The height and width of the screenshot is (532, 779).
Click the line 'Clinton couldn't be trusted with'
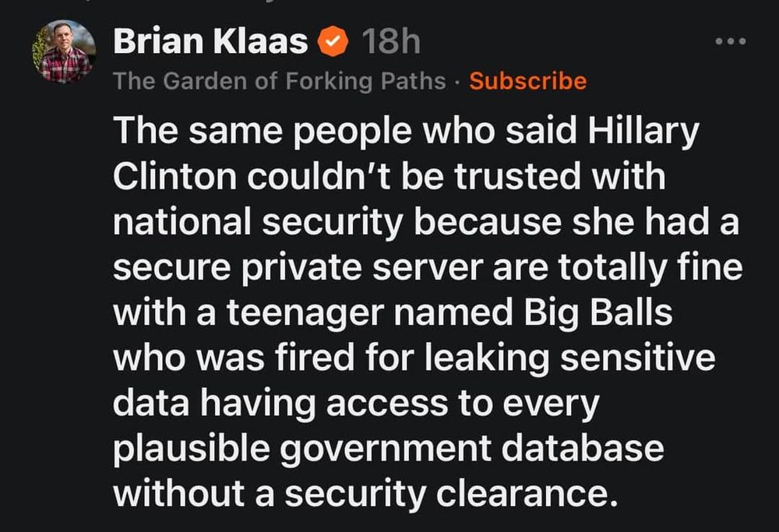389,176
